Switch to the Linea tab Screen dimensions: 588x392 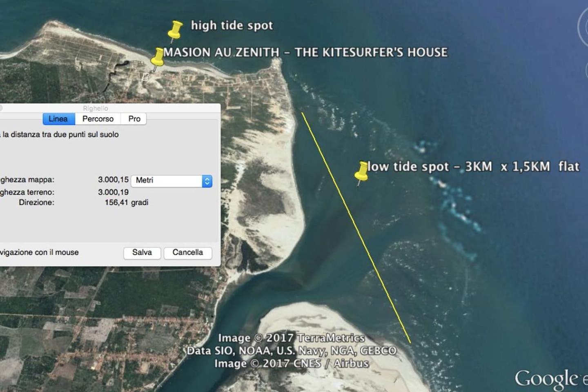(58, 119)
